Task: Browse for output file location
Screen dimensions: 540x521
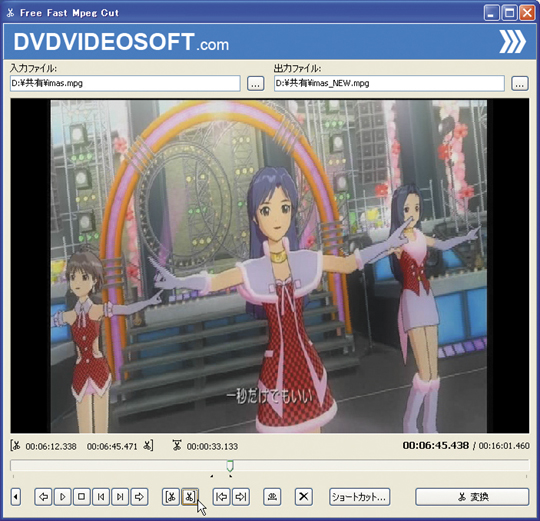Action: click(x=520, y=84)
